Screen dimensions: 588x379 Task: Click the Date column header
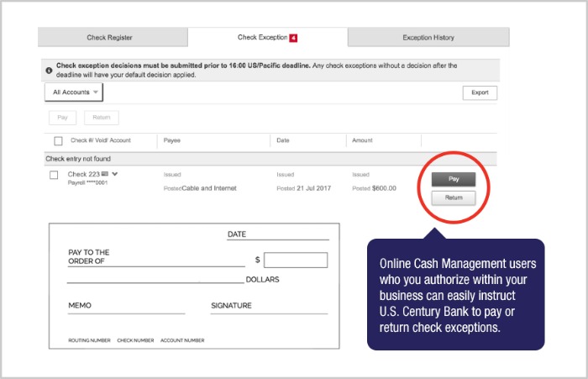point(283,140)
